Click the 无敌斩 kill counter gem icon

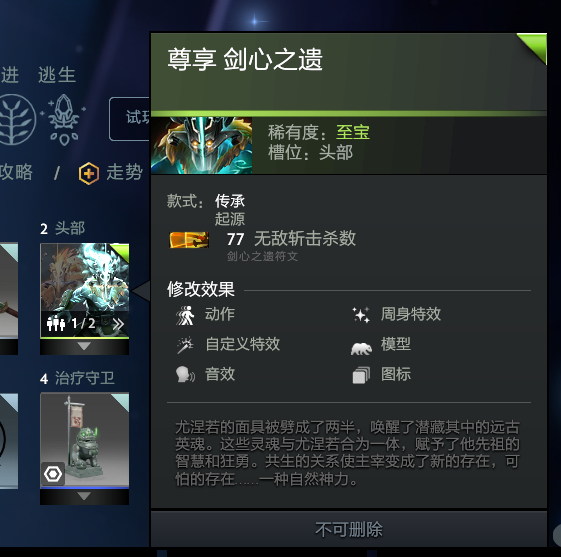(189, 239)
